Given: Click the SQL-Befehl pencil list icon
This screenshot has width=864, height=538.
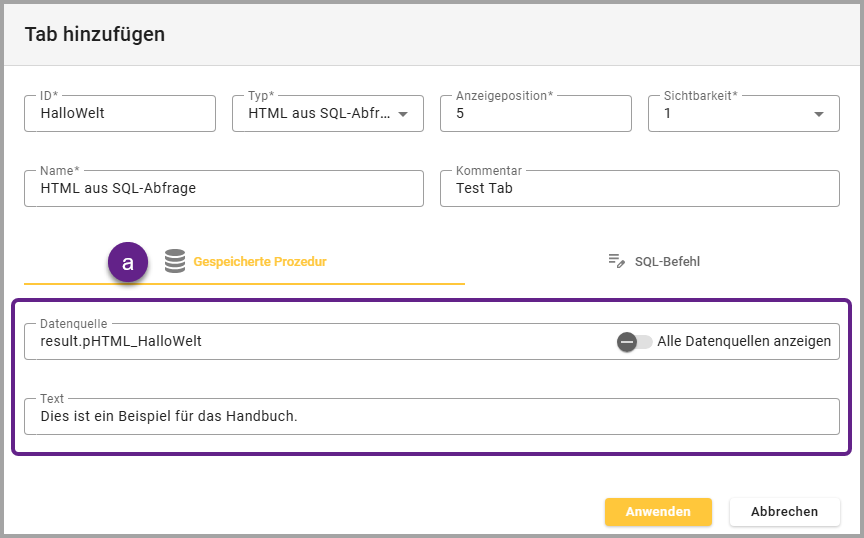Looking at the screenshot, I should (x=616, y=261).
